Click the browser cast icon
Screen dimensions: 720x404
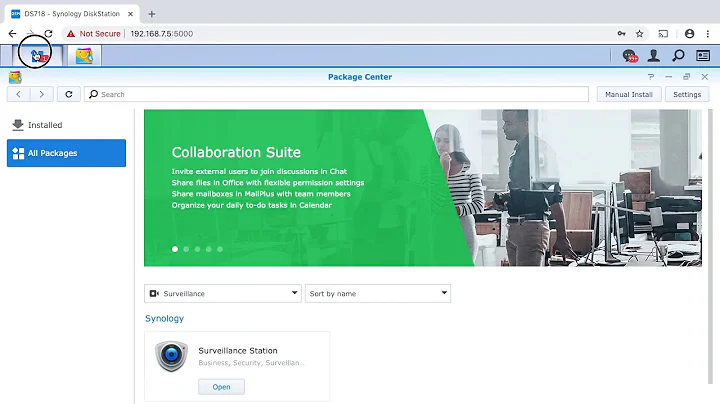pos(663,34)
